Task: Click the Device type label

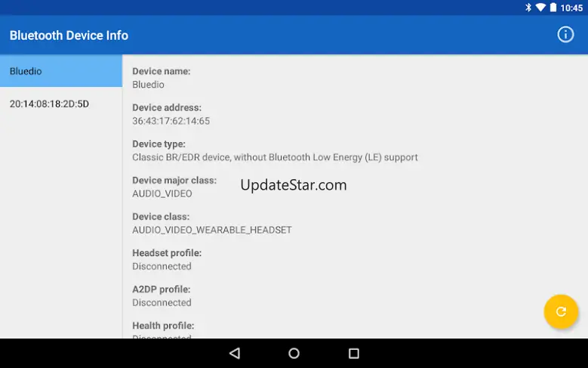Action: pos(159,144)
